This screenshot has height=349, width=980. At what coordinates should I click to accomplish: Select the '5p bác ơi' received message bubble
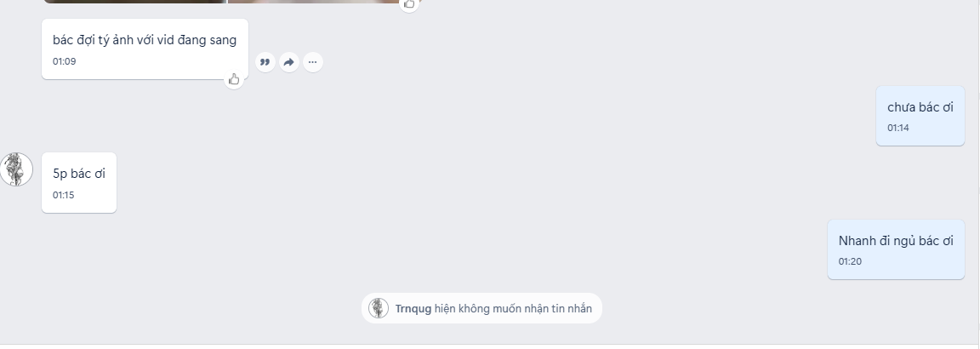(x=79, y=183)
